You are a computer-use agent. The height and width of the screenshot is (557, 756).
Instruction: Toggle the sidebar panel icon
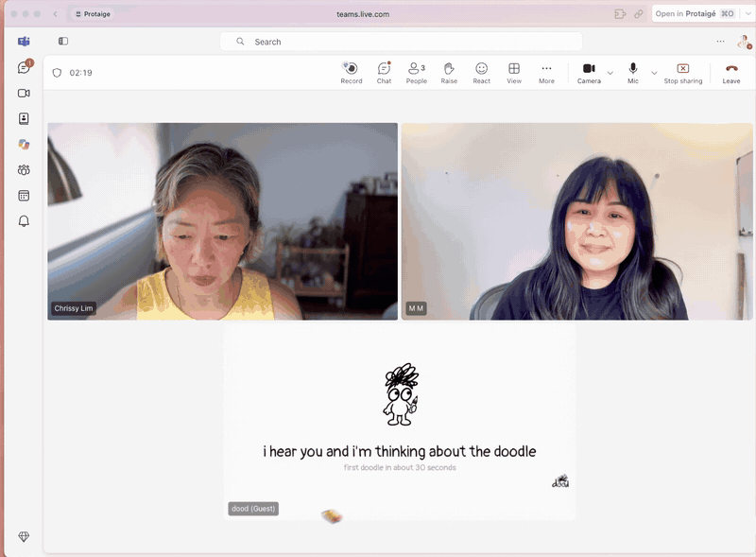point(63,42)
